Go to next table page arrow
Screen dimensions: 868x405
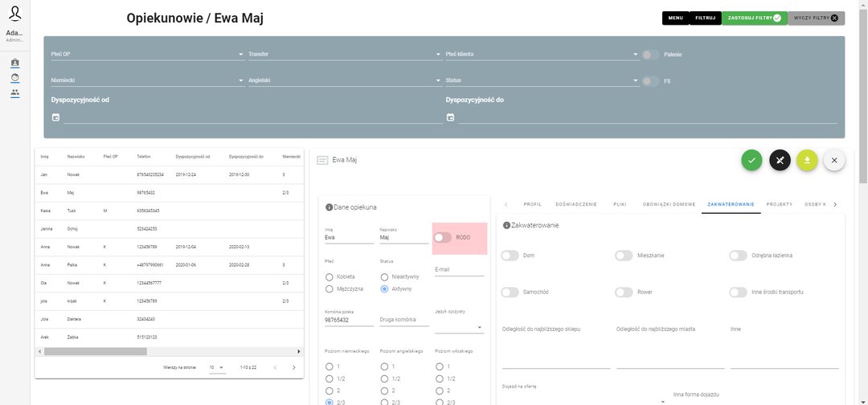pyautogui.click(x=293, y=367)
